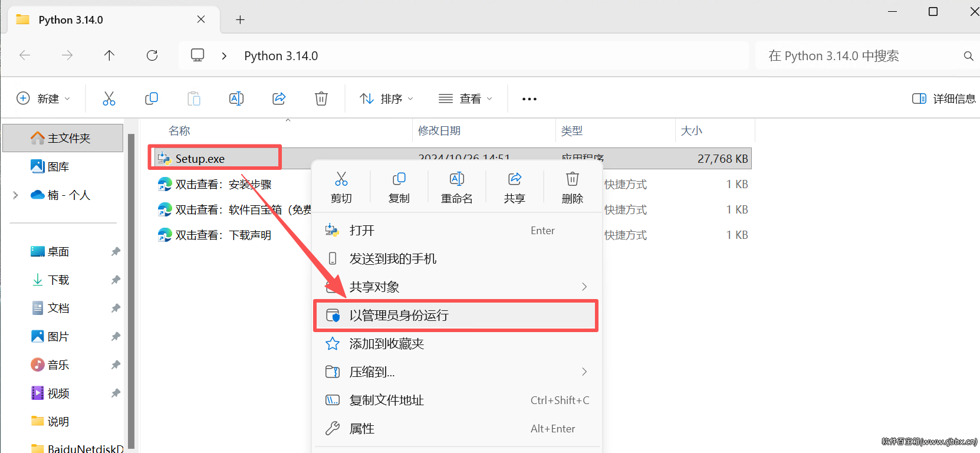Click the toolbar Share icon
The width and height of the screenshot is (980, 453).
point(279,99)
